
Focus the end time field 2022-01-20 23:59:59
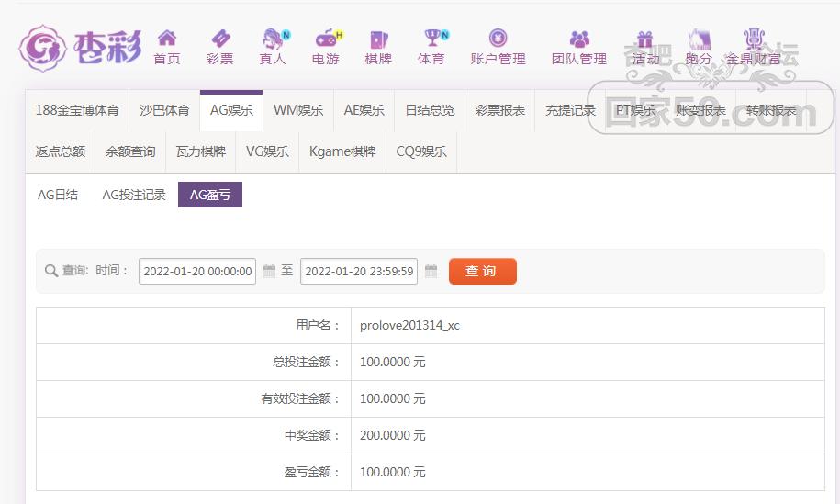[x=359, y=271]
